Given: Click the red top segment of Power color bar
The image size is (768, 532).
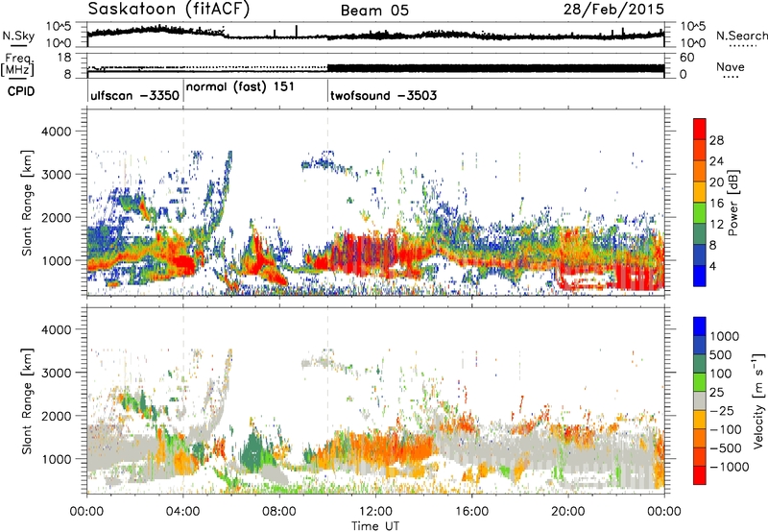Looking at the screenshot, I should pos(700,129).
